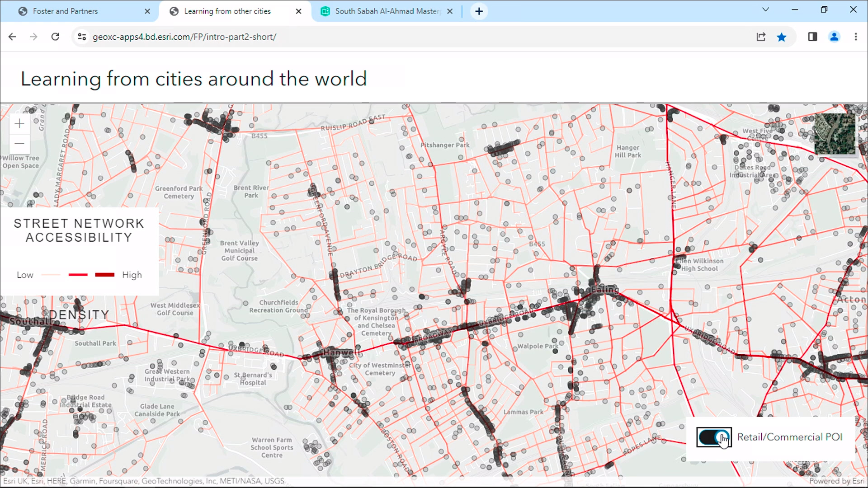This screenshot has height=488, width=868.
Task: Share this page icon
Action: [x=761, y=37]
